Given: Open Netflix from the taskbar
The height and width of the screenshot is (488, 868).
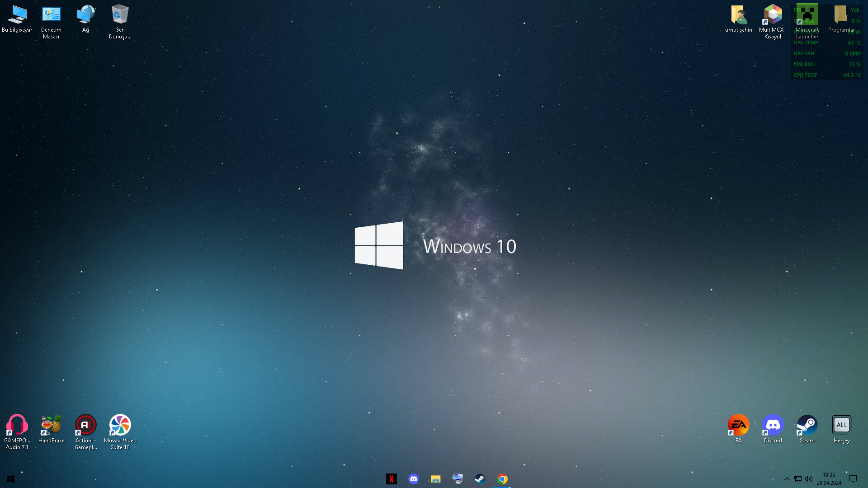Looking at the screenshot, I should pos(392,479).
